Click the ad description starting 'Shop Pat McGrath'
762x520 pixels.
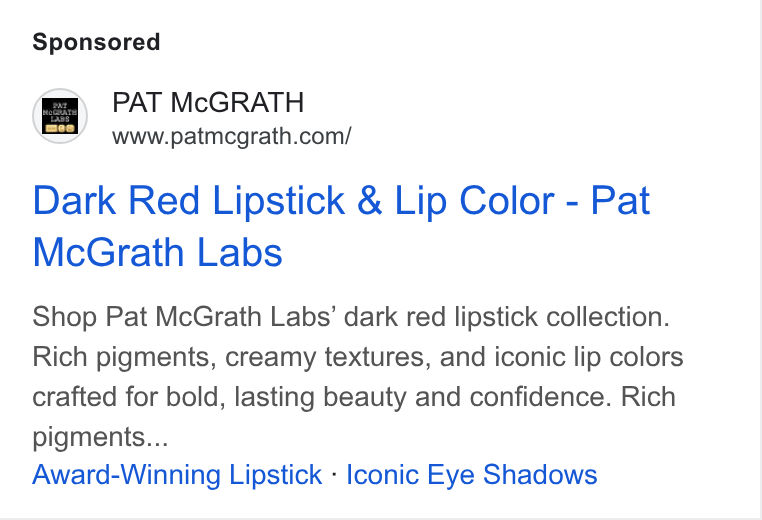(x=358, y=377)
